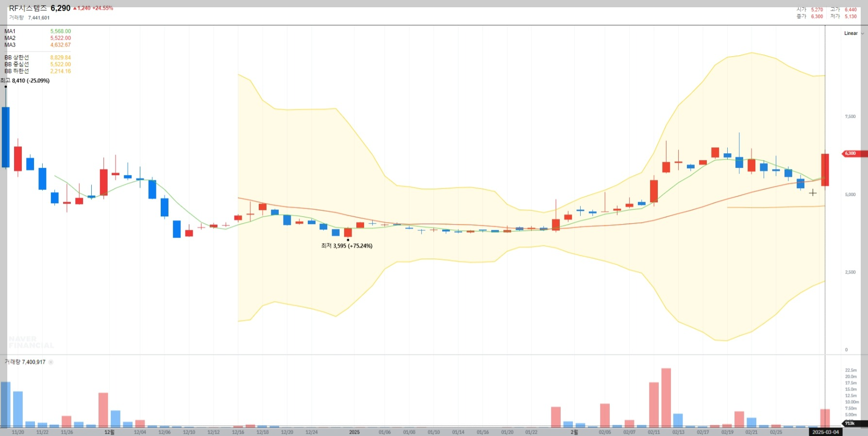Image resolution: width=868 pixels, height=436 pixels.
Task: Click the header 거래량 7,441,601 volume figure
Action: [39, 18]
